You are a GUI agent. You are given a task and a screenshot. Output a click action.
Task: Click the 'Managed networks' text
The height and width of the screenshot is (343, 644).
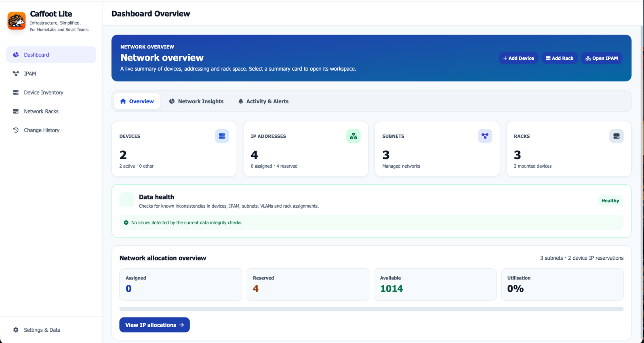pyautogui.click(x=401, y=166)
